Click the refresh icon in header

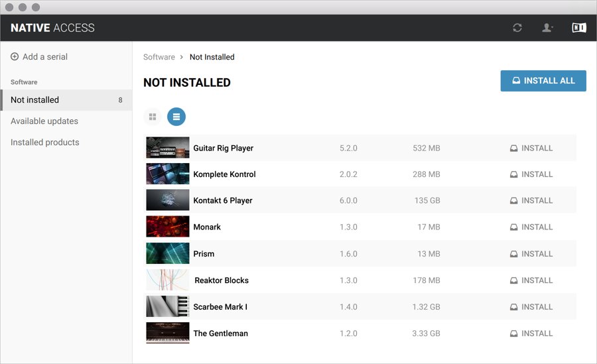pyautogui.click(x=517, y=28)
